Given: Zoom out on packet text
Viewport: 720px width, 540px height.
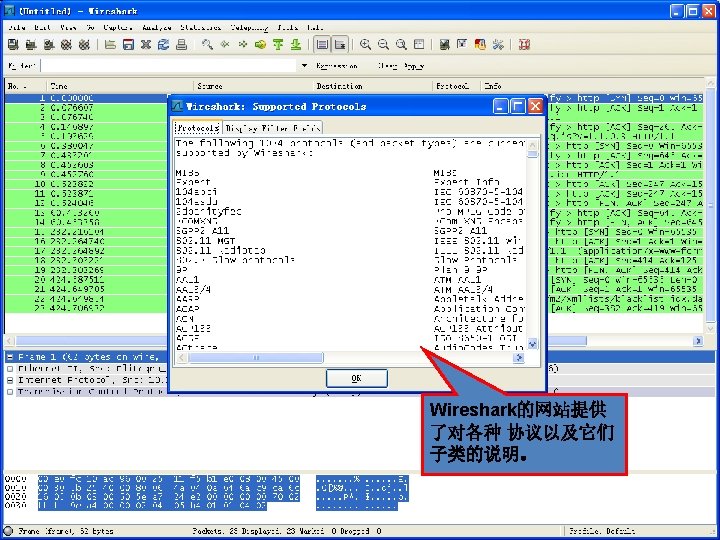Looking at the screenshot, I should coord(383,45).
